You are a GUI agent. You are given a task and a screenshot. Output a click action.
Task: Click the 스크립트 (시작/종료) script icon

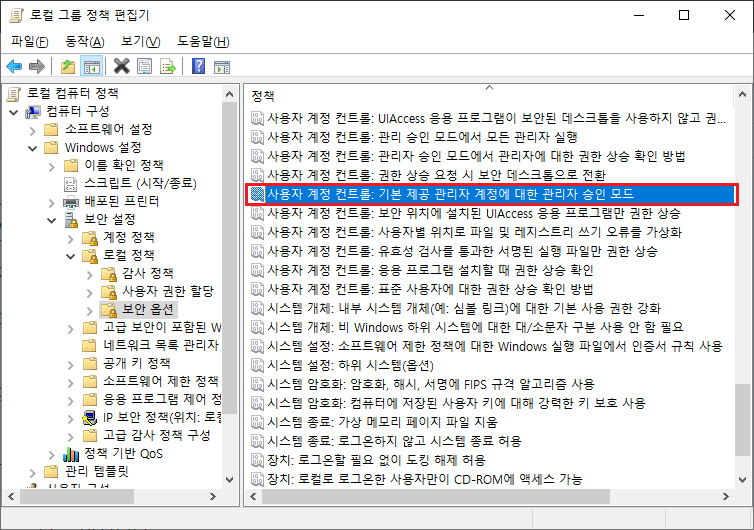tap(71, 184)
